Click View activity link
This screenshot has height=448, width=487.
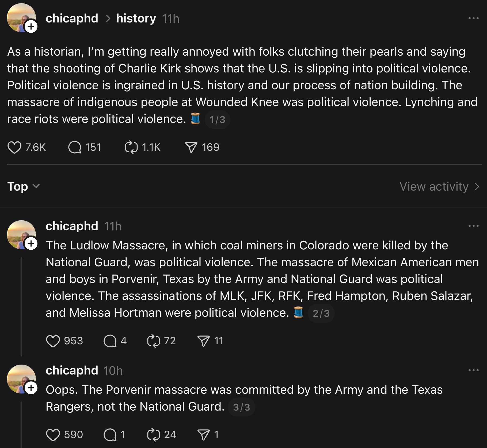[x=439, y=187]
